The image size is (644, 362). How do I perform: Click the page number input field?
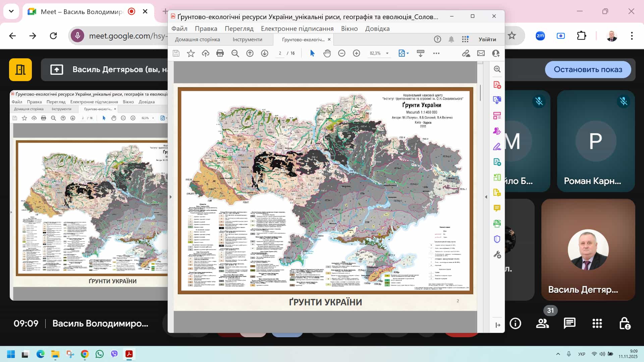pyautogui.click(x=280, y=53)
